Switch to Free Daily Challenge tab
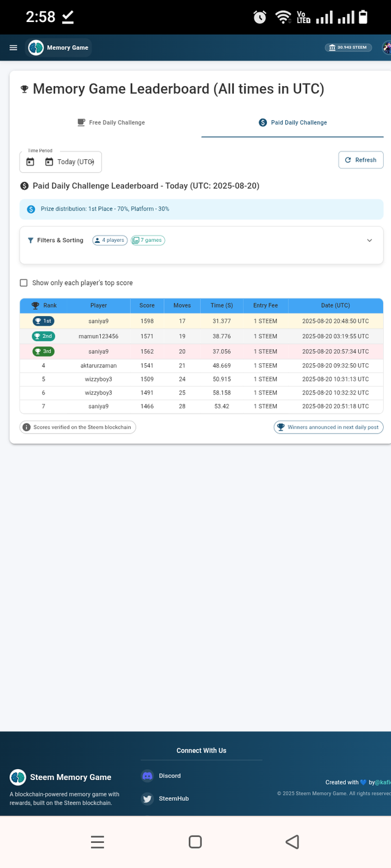391x868 pixels. pos(111,123)
